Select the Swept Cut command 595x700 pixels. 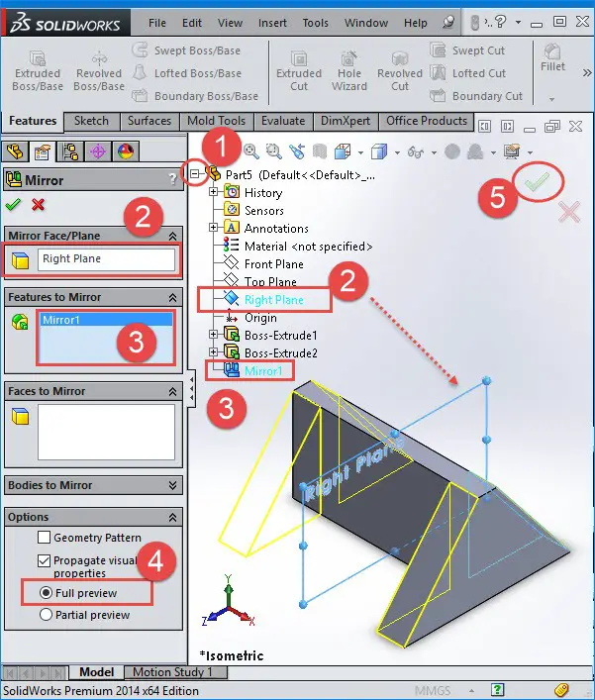coord(468,50)
